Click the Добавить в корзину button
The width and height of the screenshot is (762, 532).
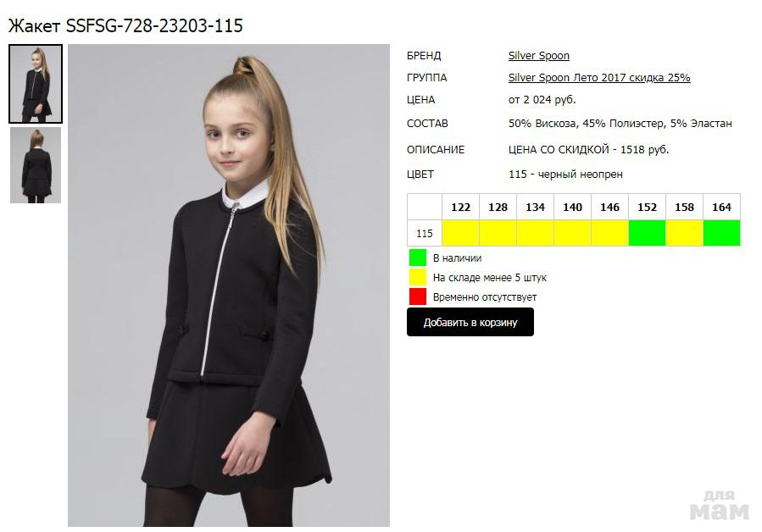(470, 322)
